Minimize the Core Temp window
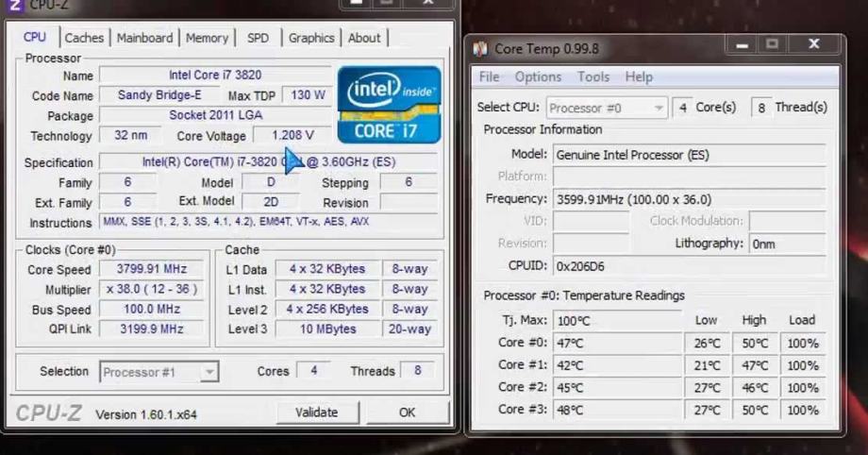The width and height of the screenshot is (868, 455). pos(743,44)
